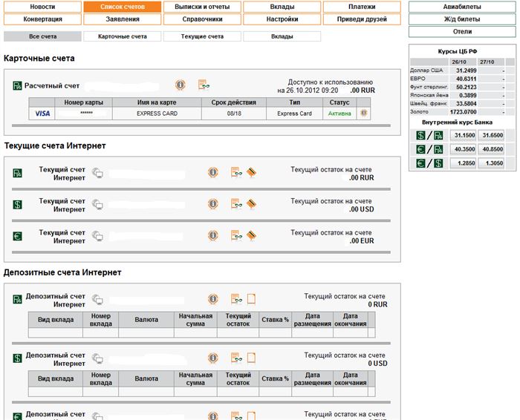Open Приведи друзей page

click(x=362, y=19)
